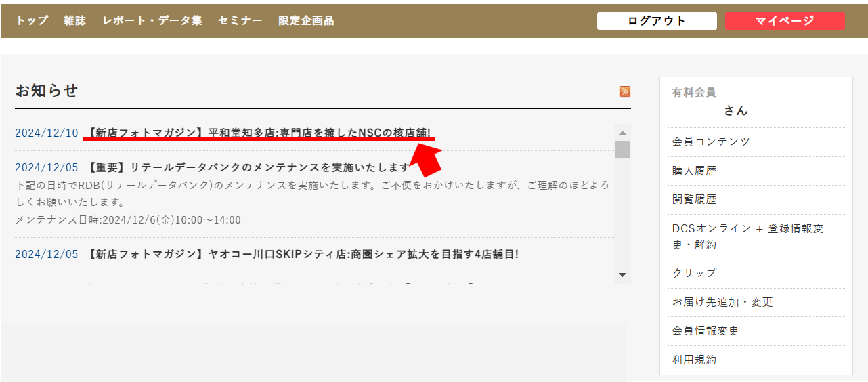Click the RSS feed icon
Image resolution: width=868 pixels, height=382 pixels.
(624, 91)
